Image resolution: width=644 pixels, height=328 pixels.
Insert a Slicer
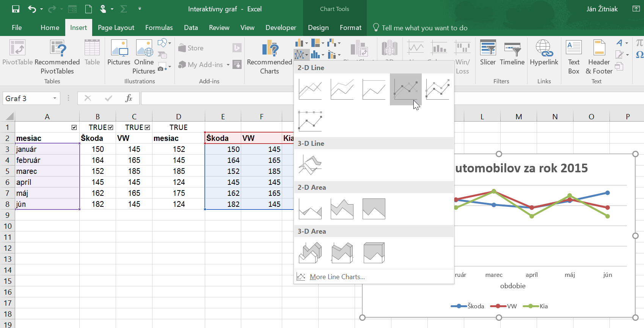coord(488,53)
